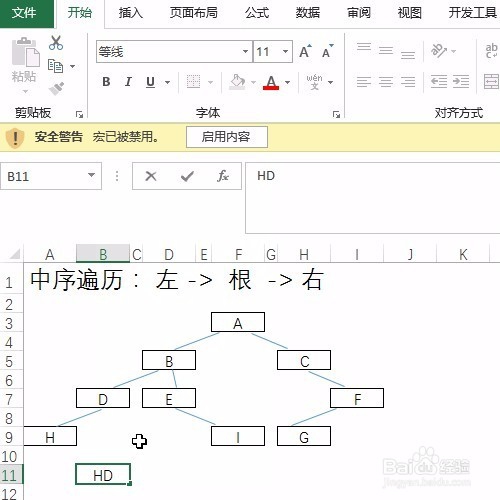Open Paste options dropdown arrow
Image resolution: width=500 pixels, height=500 pixels.
click(25, 91)
